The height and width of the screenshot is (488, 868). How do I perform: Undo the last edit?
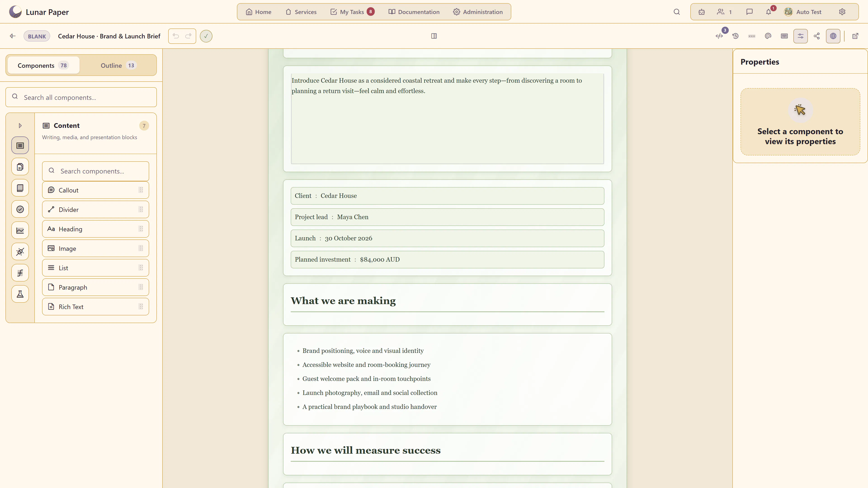(176, 36)
